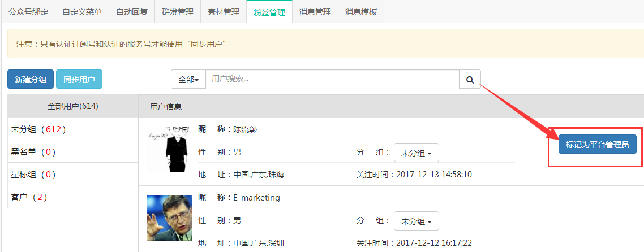
Task: Expand the 全部 search filter dropdown
Action: coord(188,80)
